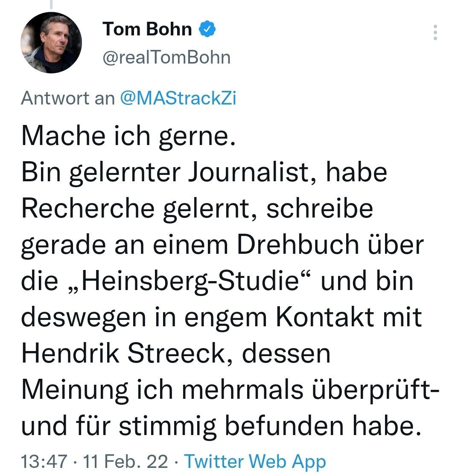The image size is (461, 476).
Task: Click Tom Bohn's profile picture
Action: [x=51, y=43]
